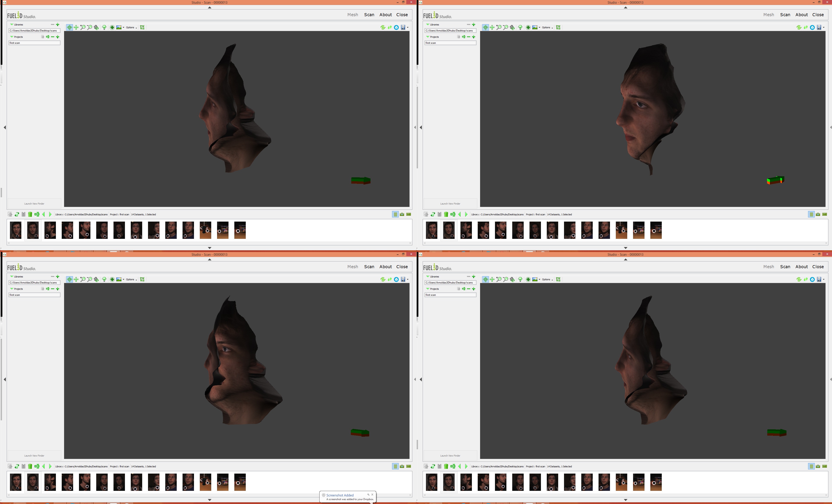Click Launch View Finder in top-left window
This screenshot has height=504, width=832.
pyautogui.click(x=34, y=203)
